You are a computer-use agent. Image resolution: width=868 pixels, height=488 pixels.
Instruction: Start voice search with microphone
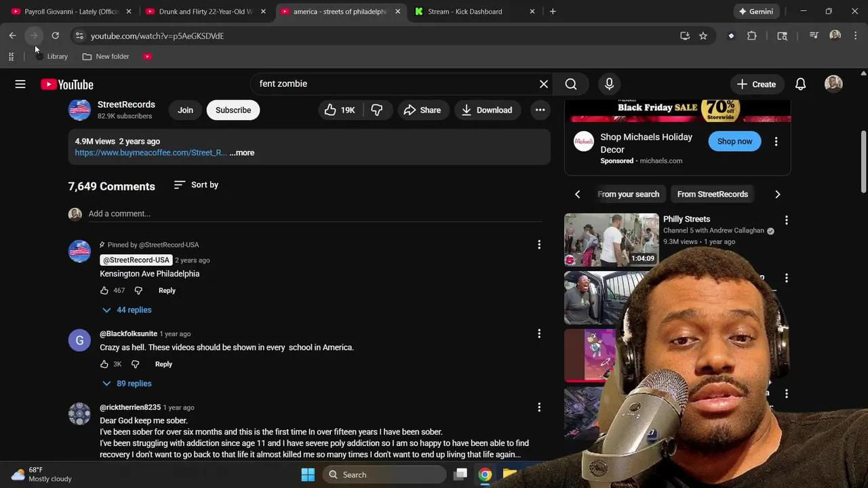[609, 84]
